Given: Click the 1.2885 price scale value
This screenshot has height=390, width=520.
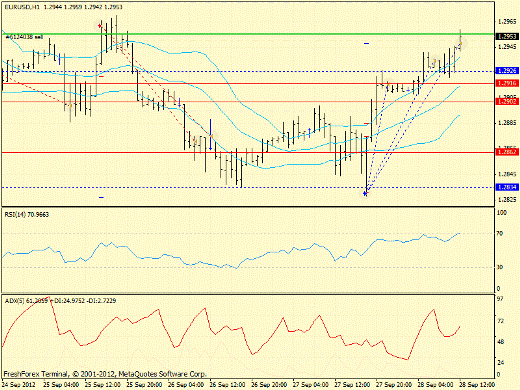Looking at the screenshot, I should tap(507, 123).
